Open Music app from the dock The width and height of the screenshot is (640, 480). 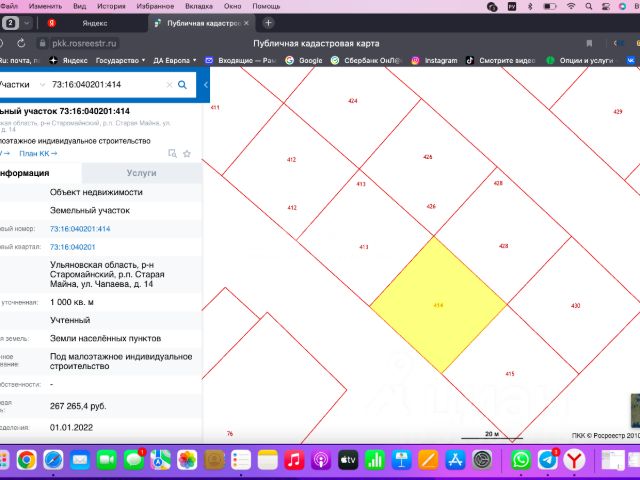pos(294,460)
